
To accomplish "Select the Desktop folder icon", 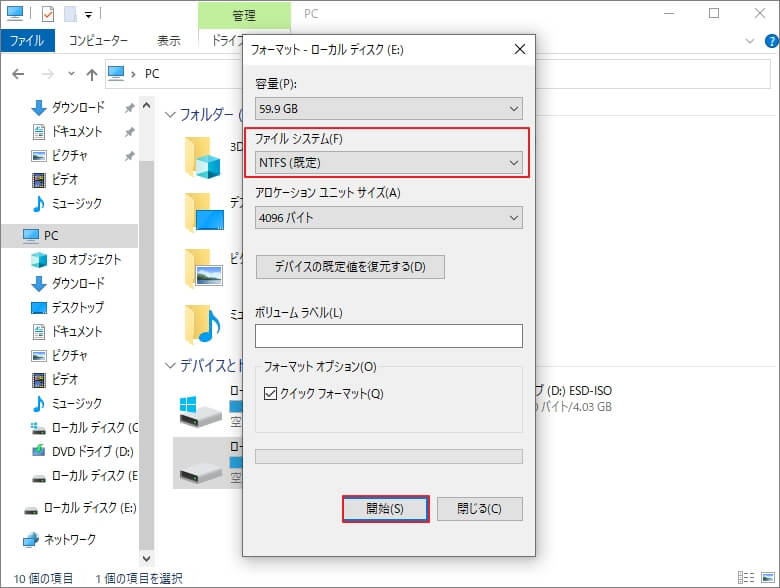I will click(203, 213).
